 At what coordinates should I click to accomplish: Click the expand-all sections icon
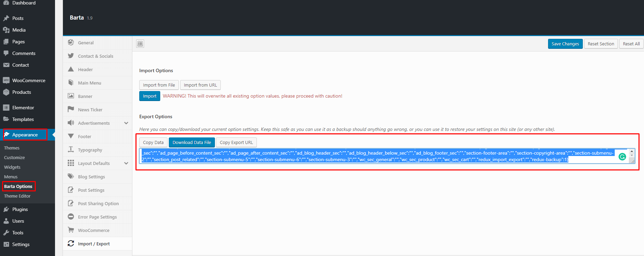[140, 44]
